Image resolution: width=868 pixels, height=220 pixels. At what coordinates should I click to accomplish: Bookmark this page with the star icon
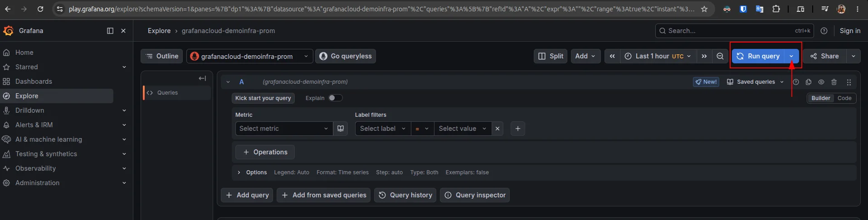click(x=704, y=9)
